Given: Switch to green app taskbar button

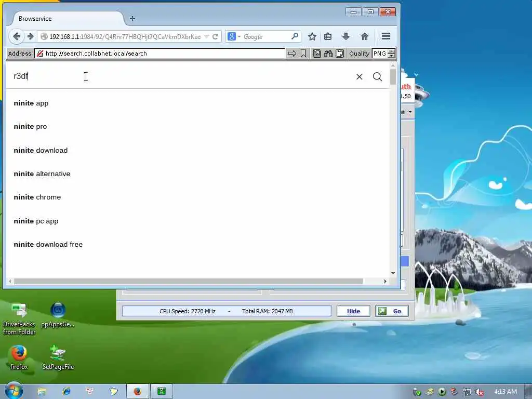Looking at the screenshot, I should pos(162,392).
